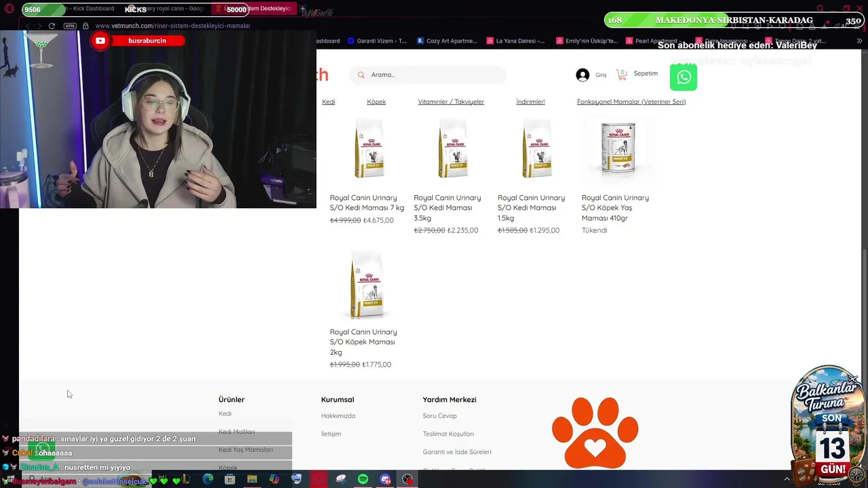Open the Teslimat Koşulları footer link
The height and width of the screenshot is (488, 868).
tap(448, 434)
